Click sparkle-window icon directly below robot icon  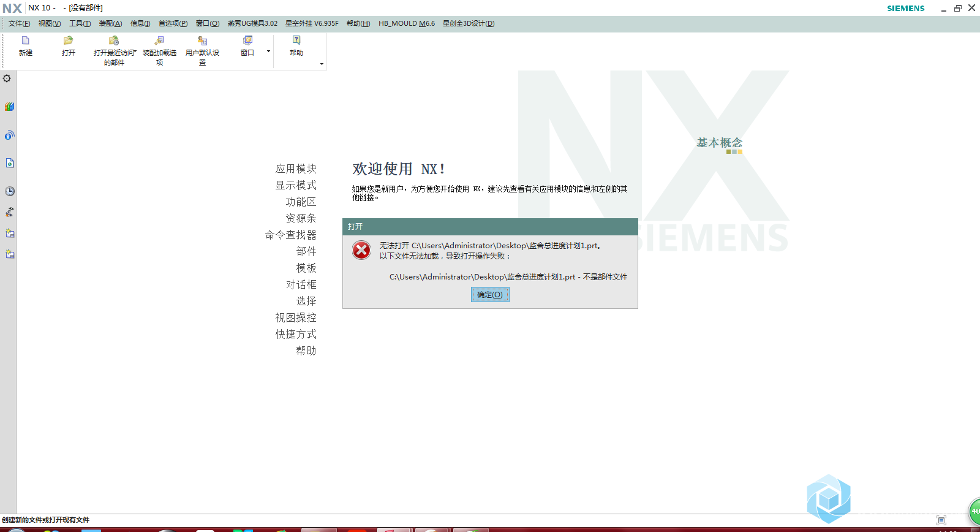click(9, 233)
